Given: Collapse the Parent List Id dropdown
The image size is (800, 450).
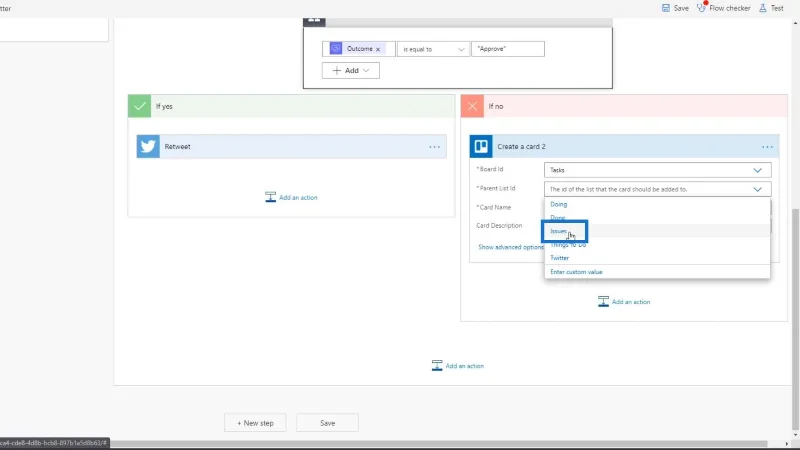Looking at the screenshot, I should coord(757,189).
